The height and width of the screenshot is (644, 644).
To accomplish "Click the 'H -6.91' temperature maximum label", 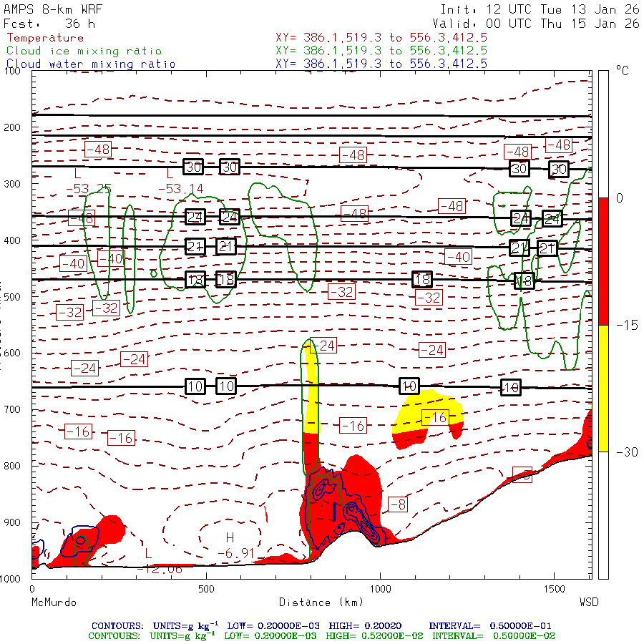I will tap(235, 545).
